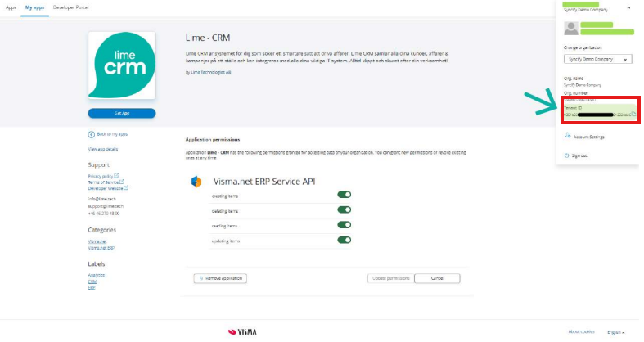This screenshot has height=342, width=644.
Task: Click the external-link icon beside Terms of Service
Action: tap(122, 182)
